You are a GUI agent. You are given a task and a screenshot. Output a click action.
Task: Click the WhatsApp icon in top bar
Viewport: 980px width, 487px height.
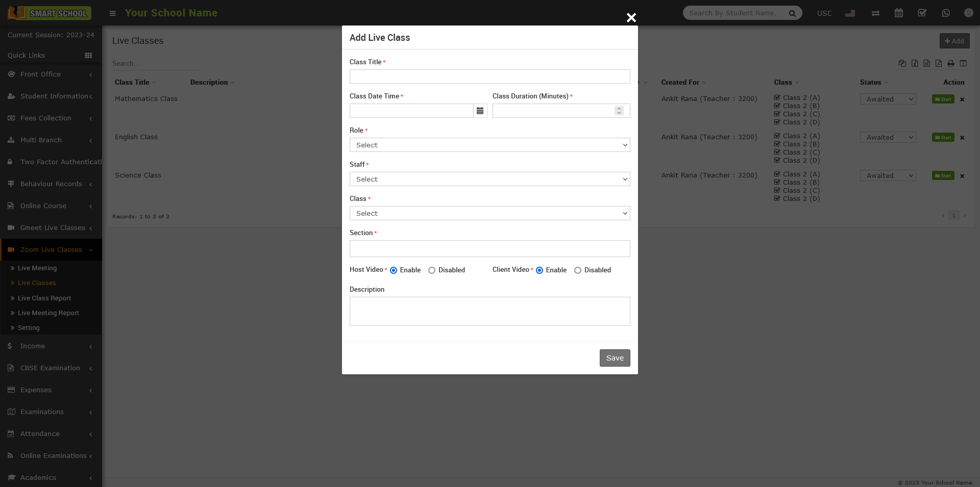(x=945, y=13)
